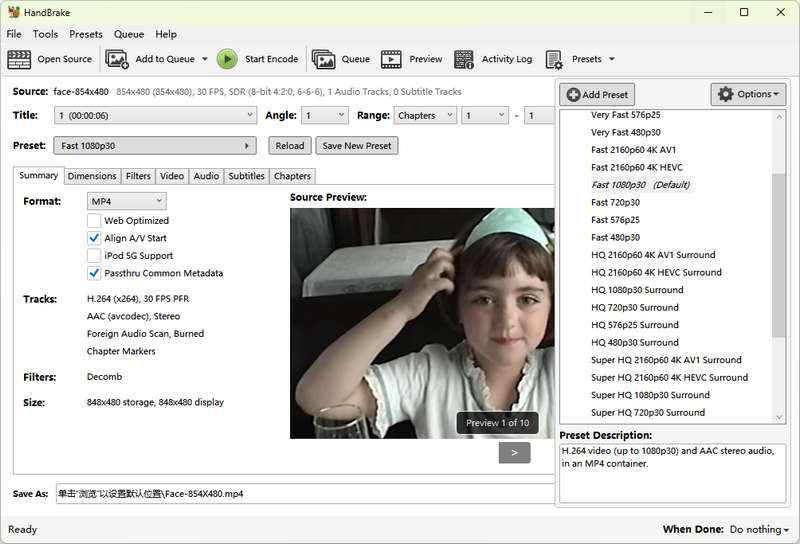Select HQ 2160p60 4K HEVC Surround preset
Screen dimensions: 800x544
pyautogui.click(x=656, y=273)
